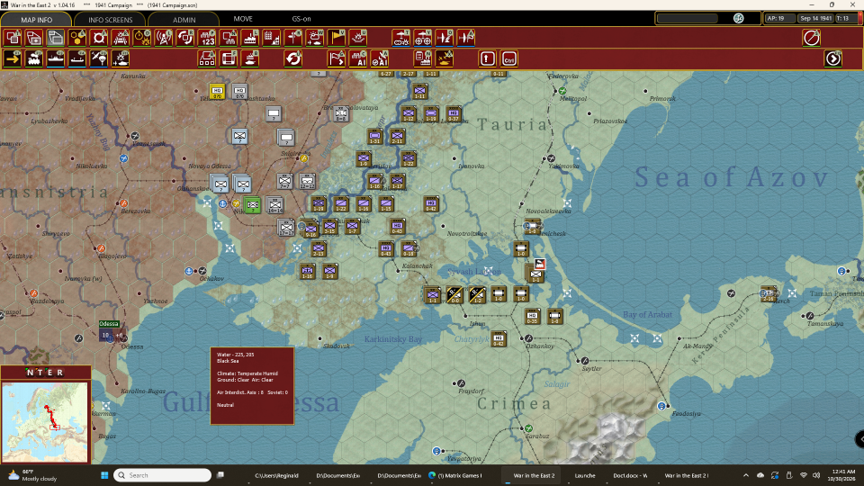Toggle the yellow hexagons map overlay
This screenshot has height=486, width=864.
(x=77, y=37)
